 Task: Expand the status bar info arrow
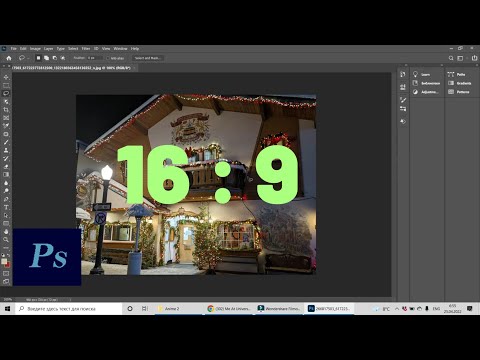(70, 299)
